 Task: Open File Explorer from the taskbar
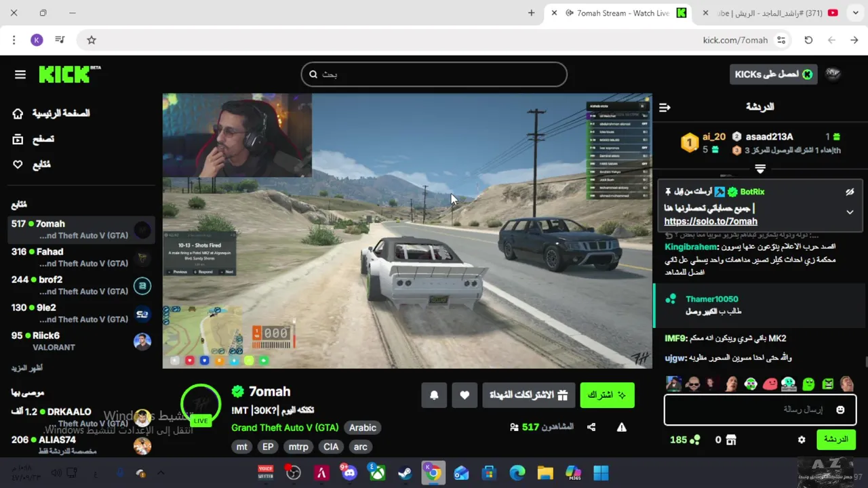[x=545, y=473]
